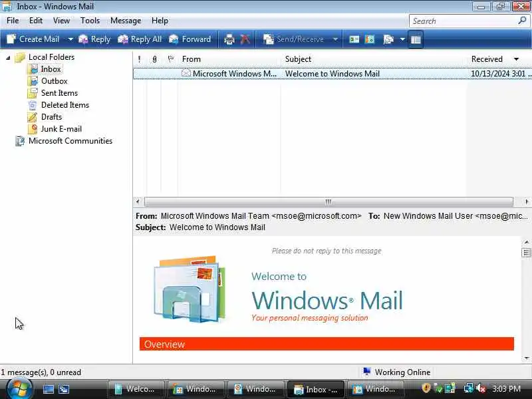Open the Sent Items folder
The width and height of the screenshot is (532, 399).
(59, 93)
